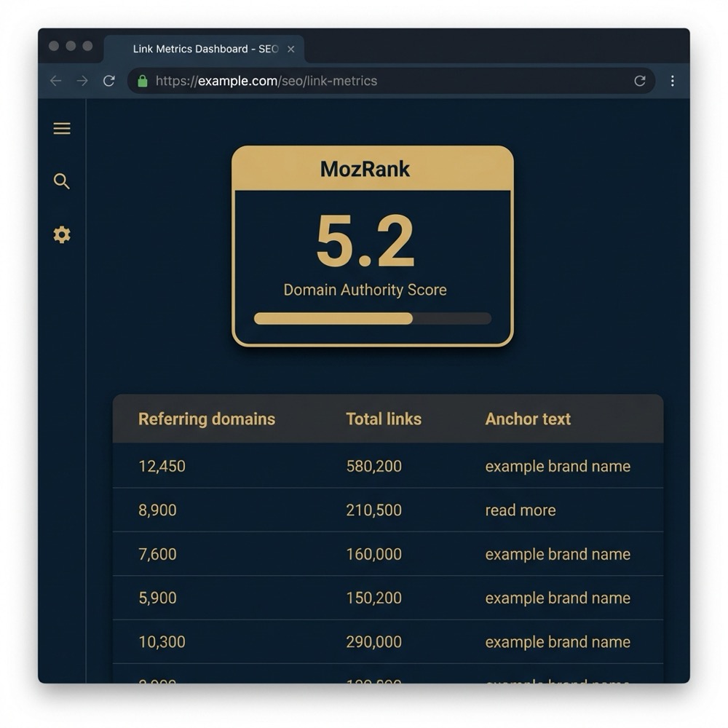Screen dimensions: 728x728
Task: Sort by Anchor text column header
Action: [528, 419]
